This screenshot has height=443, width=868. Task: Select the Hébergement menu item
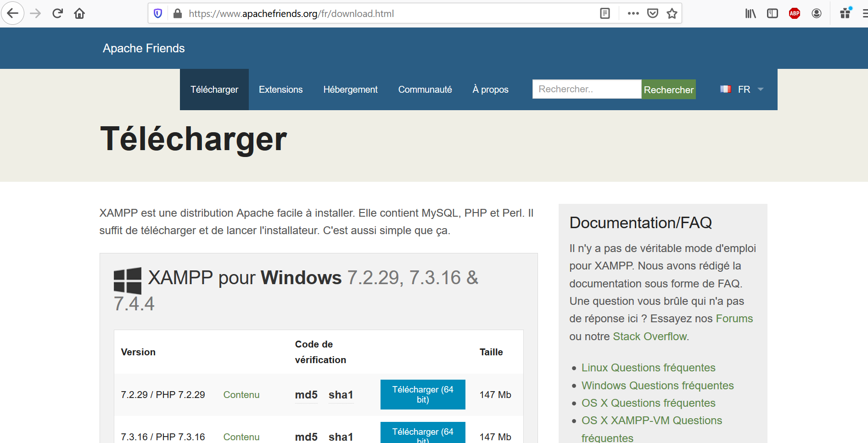350,90
